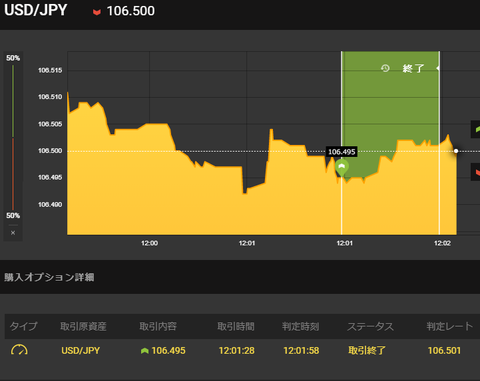Screen dimensions: 480x381
Task: Click USD/JPY in the trade details row
Action: tap(81, 351)
